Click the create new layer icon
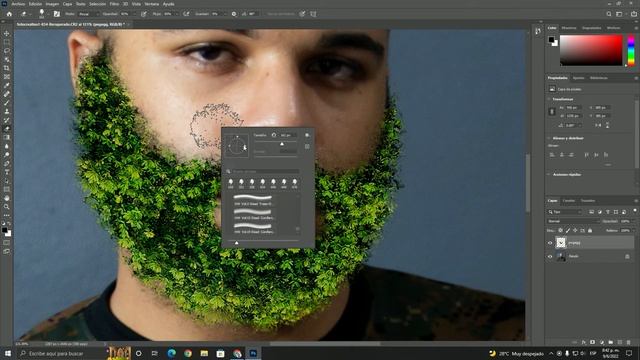The height and width of the screenshot is (360, 640). point(620,342)
